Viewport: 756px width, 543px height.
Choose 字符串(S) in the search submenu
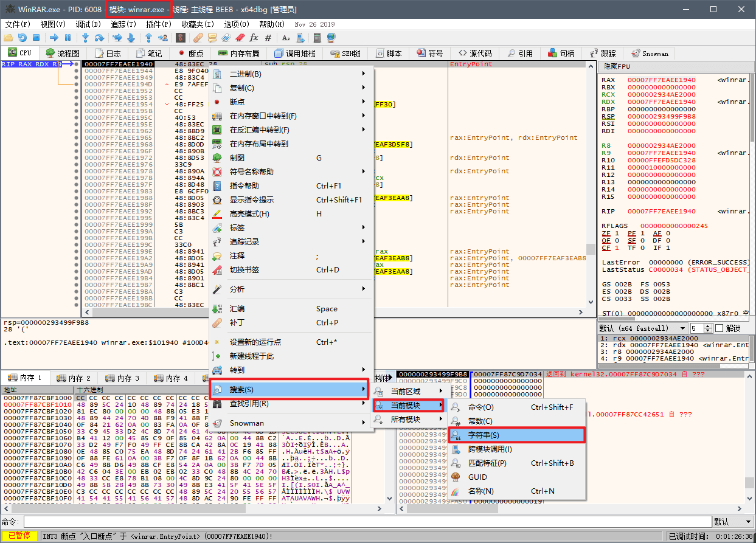[x=517, y=435]
